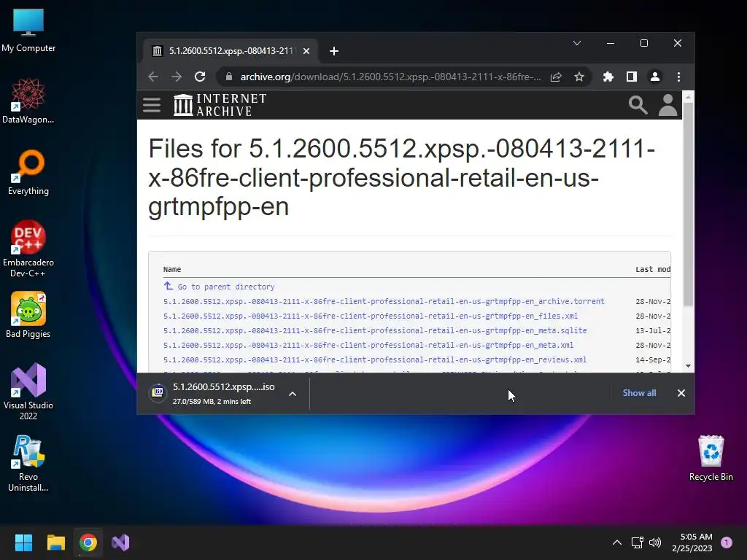Bookmark this page with the star icon
Screen dimensions: 747x560
pyautogui.click(x=578, y=77)
